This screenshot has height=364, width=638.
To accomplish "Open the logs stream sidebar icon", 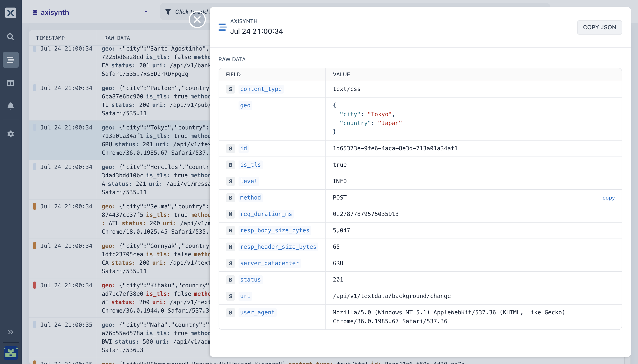I will click(10, 60).
